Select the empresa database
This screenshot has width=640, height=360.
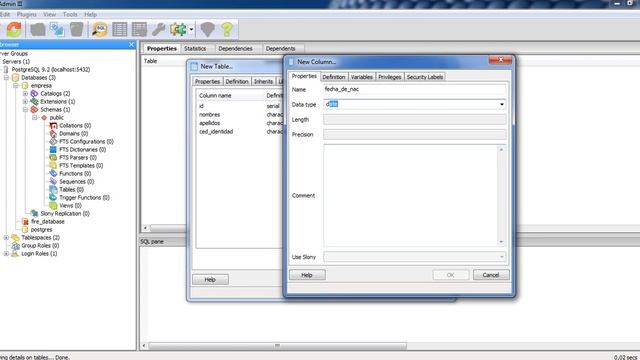(41, 86)
